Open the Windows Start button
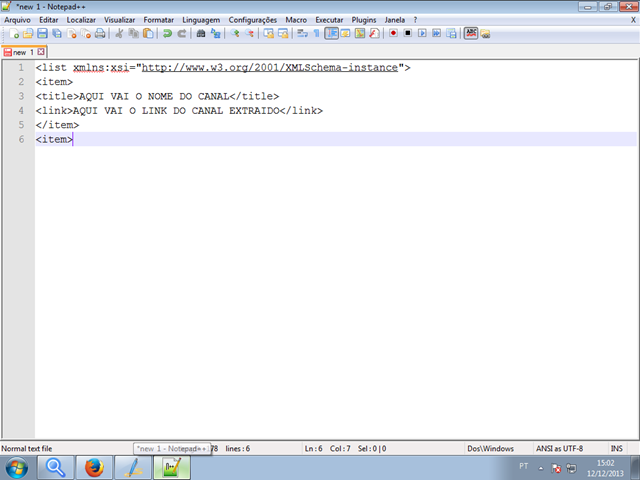 pos(17,468)
